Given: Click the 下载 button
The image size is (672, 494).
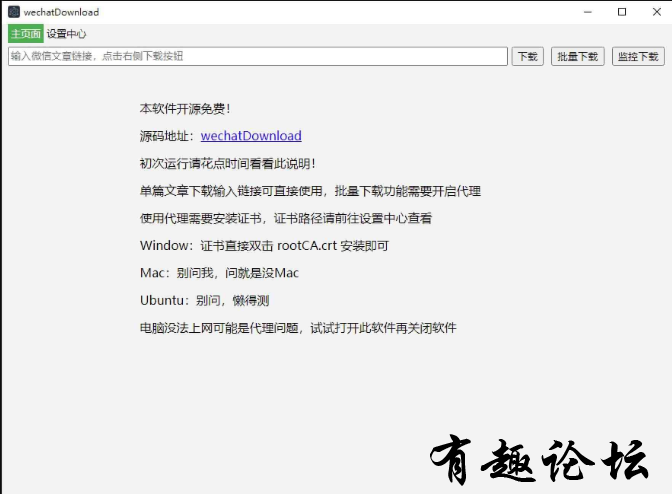Looking at the screenshot, I should tap(528, 57).
